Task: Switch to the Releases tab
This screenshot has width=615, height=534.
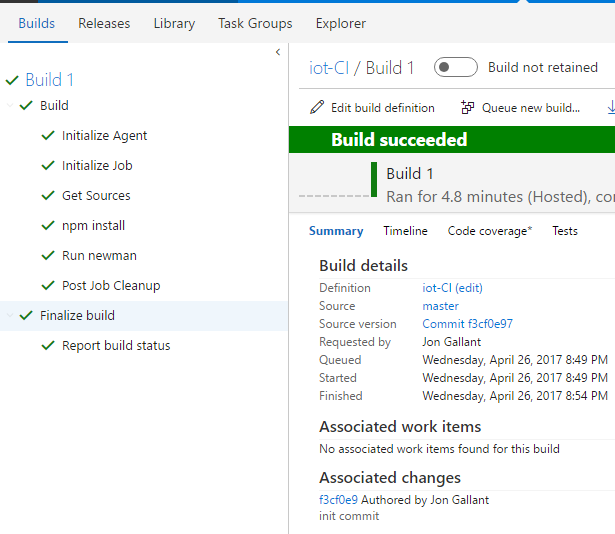Action: pyautogui.click(x=103, y=23)
